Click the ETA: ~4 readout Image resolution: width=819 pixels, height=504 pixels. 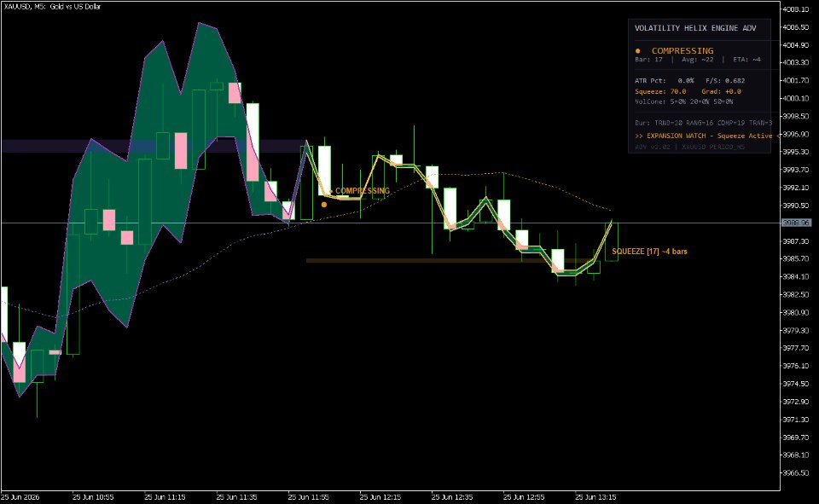click(747, 60)
